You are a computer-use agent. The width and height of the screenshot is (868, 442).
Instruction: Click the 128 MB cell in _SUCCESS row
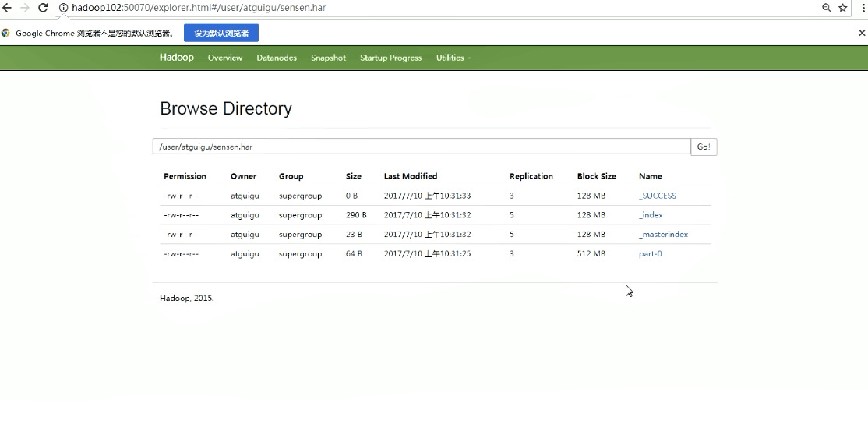(x=591, y=196)
